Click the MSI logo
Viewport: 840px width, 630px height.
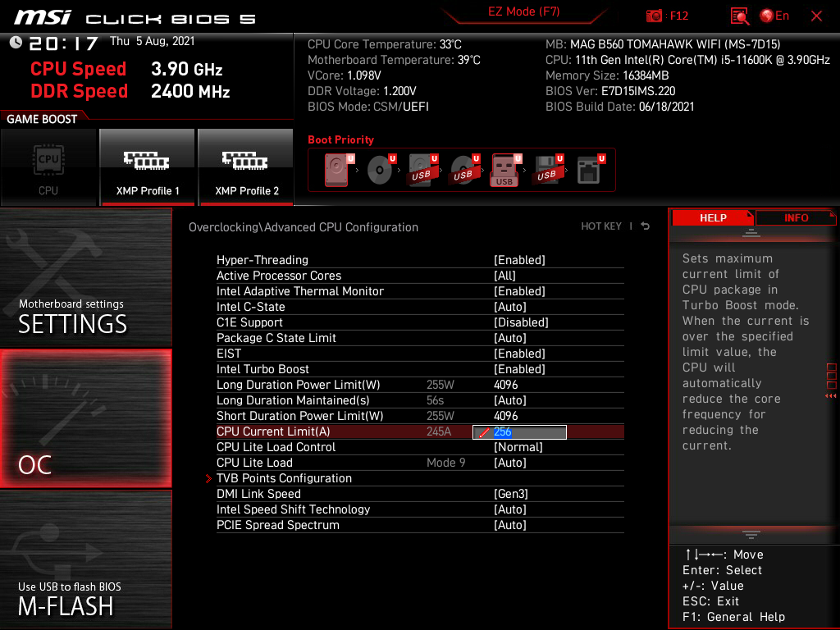pos(43,17)
